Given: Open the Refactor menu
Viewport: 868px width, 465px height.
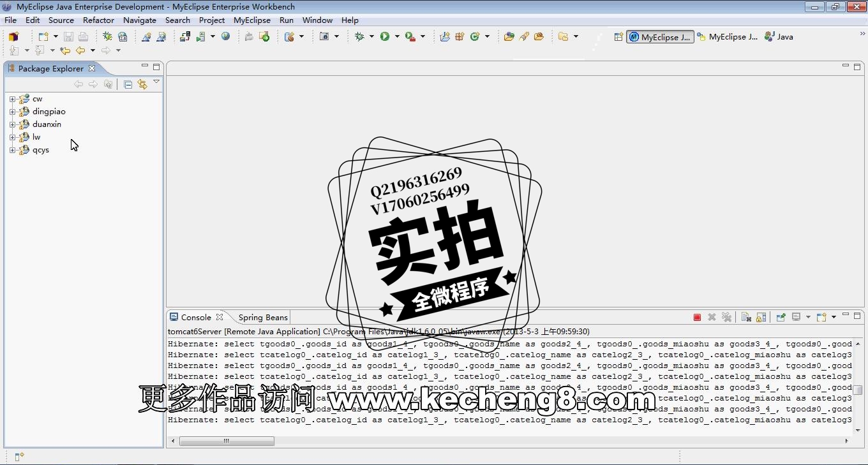Looking at the screenshot, I should coord(98,20).
